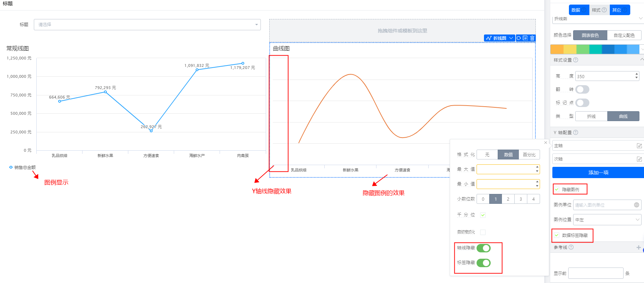Click help icon next to 样式 tab

pyautogui.click(x=604, y=10)
